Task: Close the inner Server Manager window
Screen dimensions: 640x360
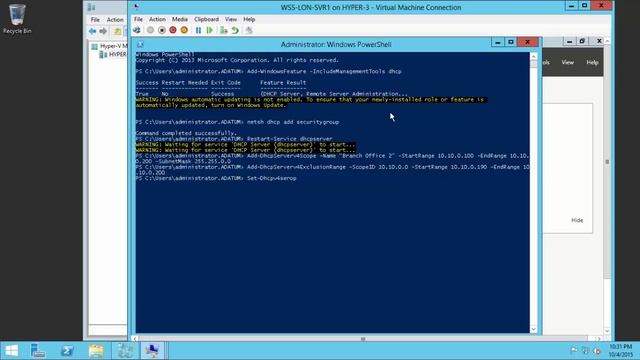Action: coord(599,41)
